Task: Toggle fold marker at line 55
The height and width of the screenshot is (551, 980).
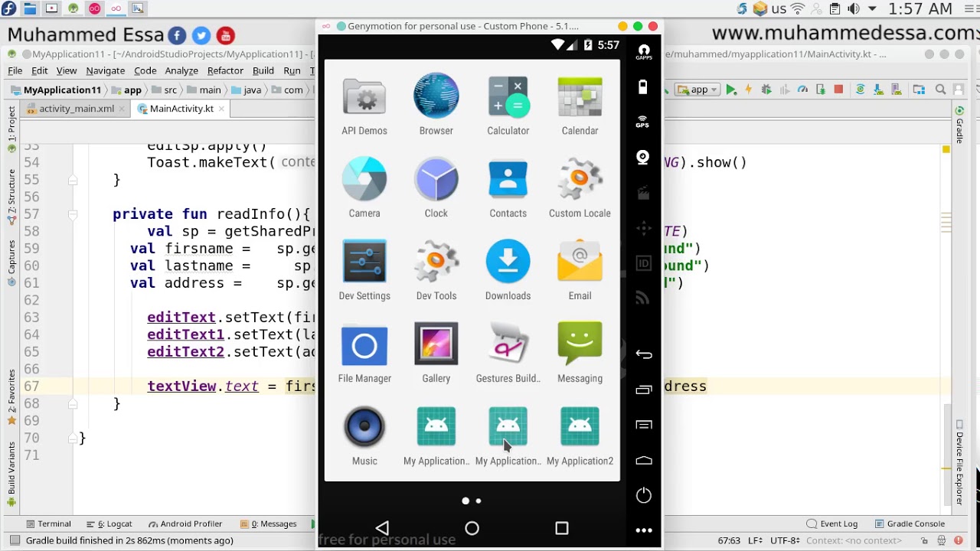Action: tap(73, 180)
